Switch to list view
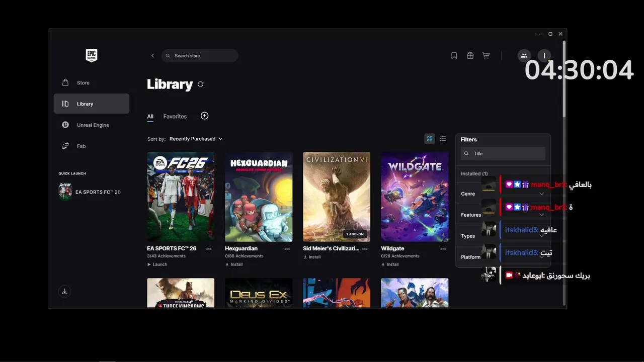 (443, 139)
